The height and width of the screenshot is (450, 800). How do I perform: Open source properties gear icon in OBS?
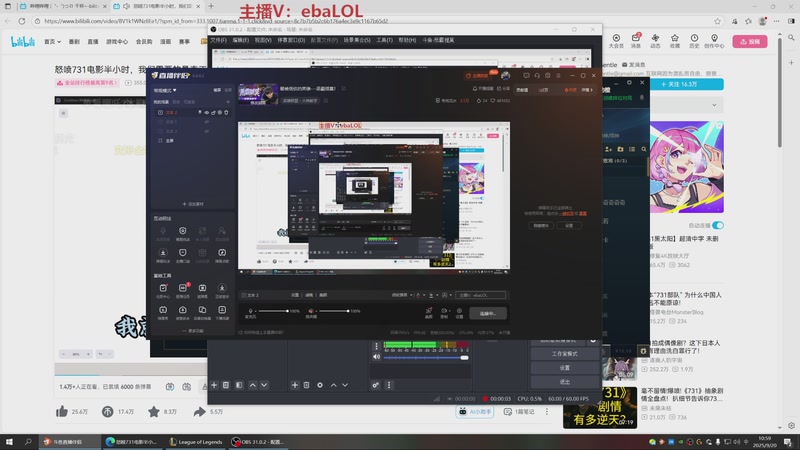pyautogui.click(x=320, y=385)
